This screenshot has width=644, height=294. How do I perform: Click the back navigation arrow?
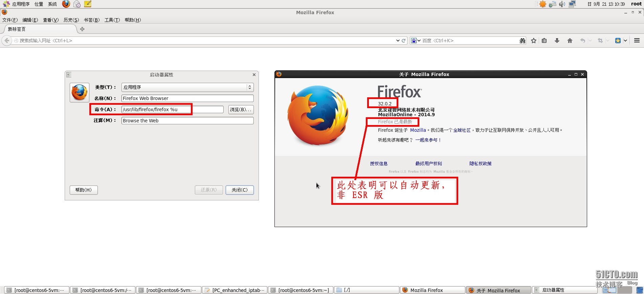click(x=7, y=41)
